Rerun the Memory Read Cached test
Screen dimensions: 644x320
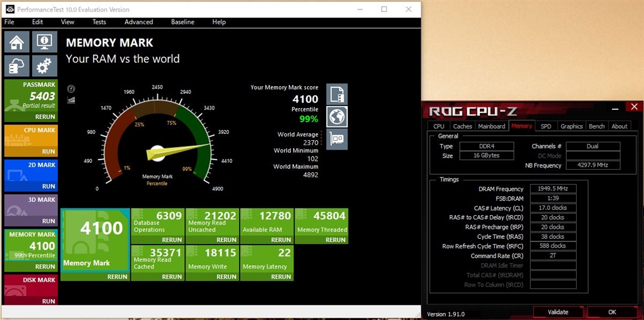(x=172, y=277)
